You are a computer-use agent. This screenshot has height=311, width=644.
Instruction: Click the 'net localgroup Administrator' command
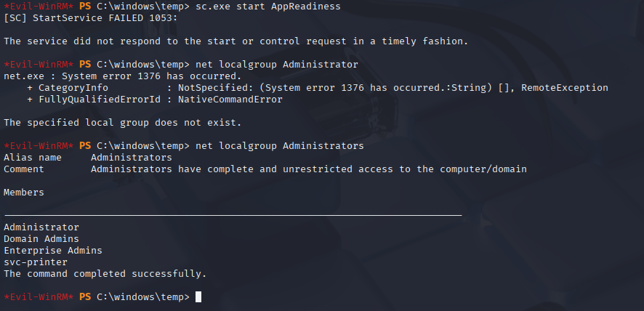277,65
